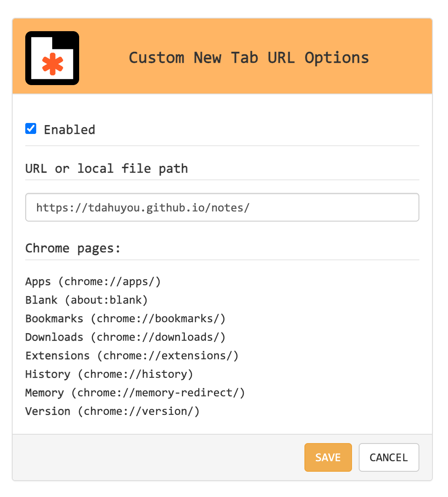
Task: Focus the URL or local file path field
Action: click(222, 207)
